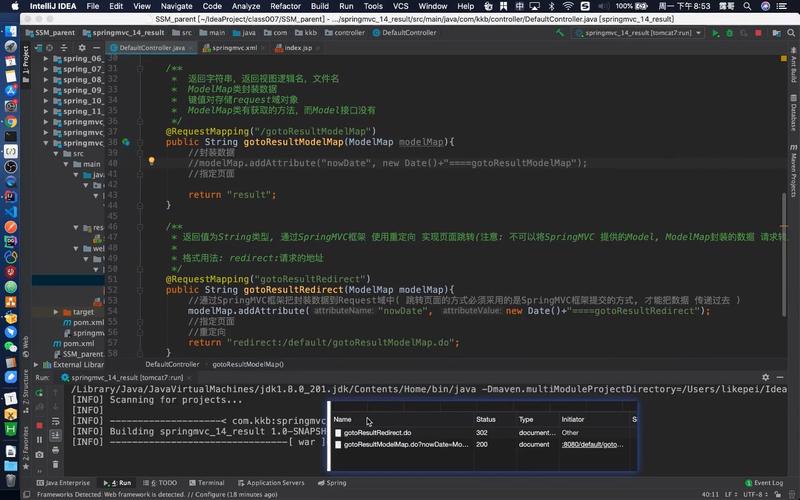Open the 6: TODO tool window tab

tap(160, 483)
